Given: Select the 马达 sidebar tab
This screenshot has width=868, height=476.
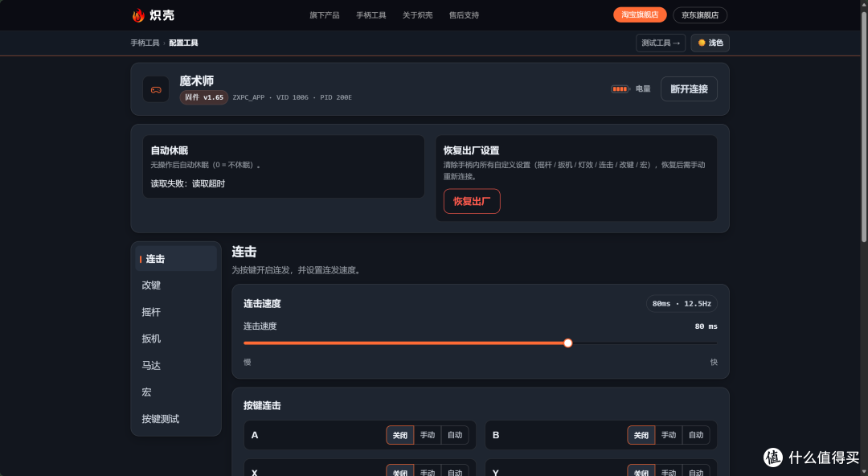Looking at the screenshot, I should 176,366.
